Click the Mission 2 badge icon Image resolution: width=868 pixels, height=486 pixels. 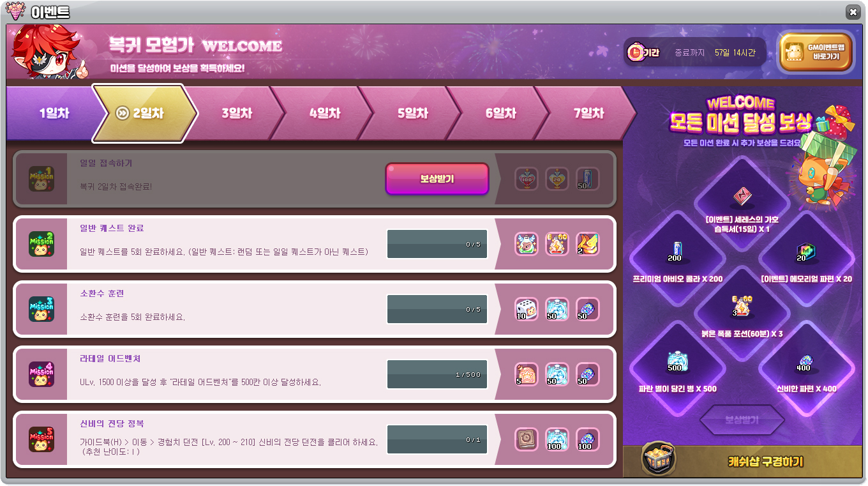[41, 244]
